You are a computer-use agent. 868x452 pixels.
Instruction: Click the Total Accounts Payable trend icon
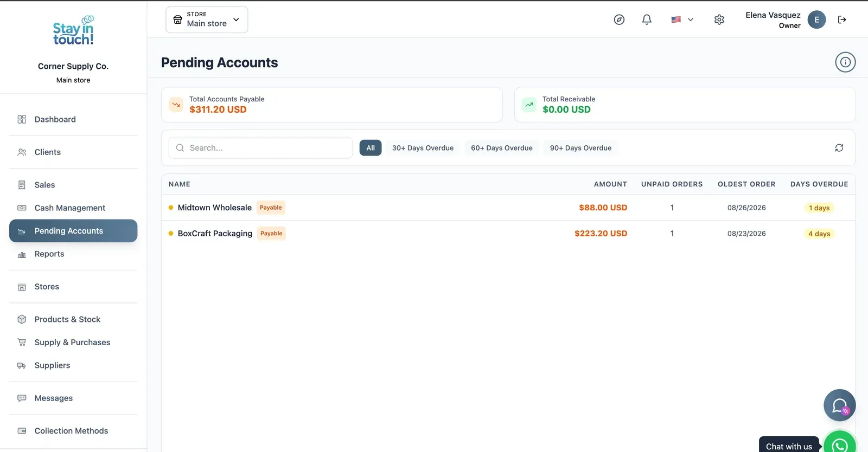[x=176, y=105]
